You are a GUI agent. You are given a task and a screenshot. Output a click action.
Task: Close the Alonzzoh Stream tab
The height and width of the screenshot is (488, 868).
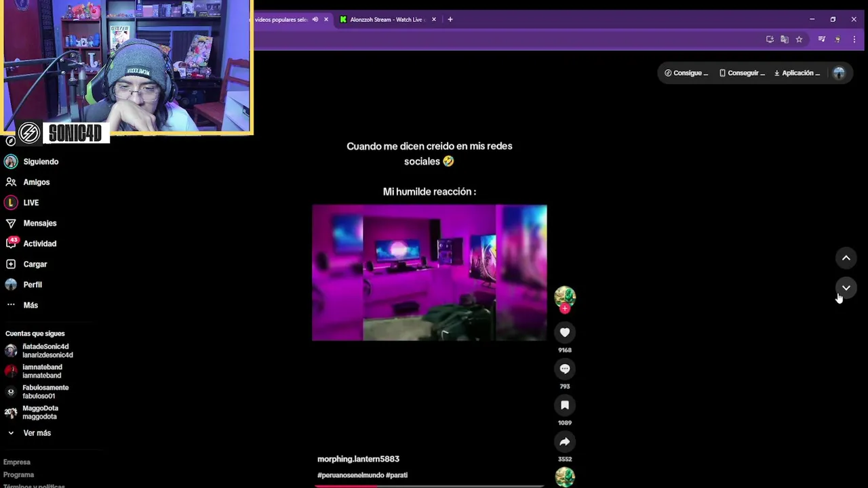pos(434,20)
